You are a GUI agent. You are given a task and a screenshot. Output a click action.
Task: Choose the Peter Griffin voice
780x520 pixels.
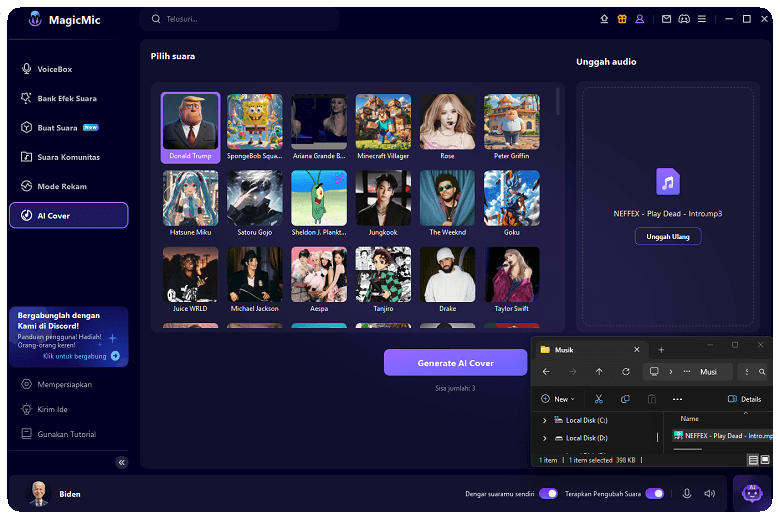[511, 127]
